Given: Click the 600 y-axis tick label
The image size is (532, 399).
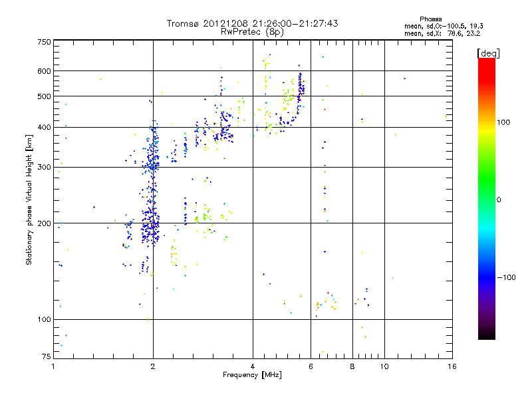Looking at the screenshot, I should [x=45, y=71].
